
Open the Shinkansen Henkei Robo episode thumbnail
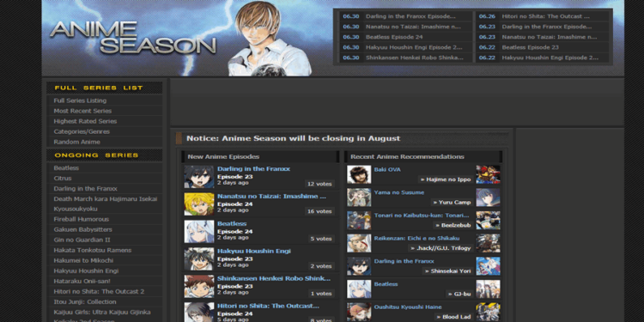pyautogui.click(x=199, y=287)
